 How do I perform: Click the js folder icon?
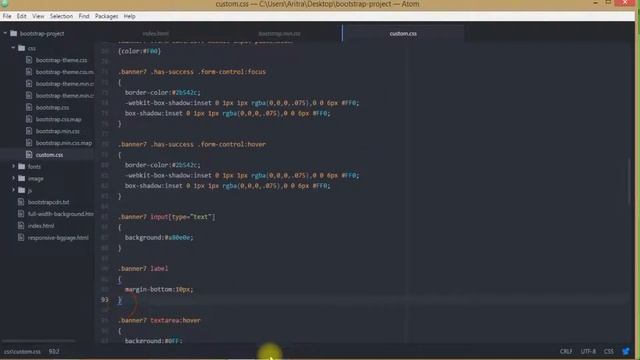22,190
